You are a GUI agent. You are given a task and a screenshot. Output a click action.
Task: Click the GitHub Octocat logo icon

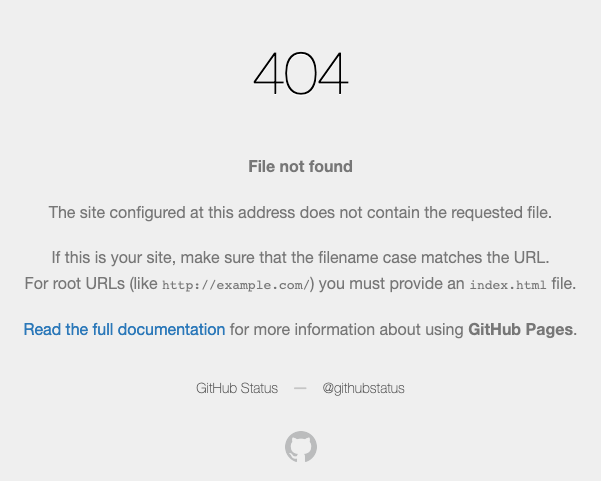pyautogui.click(x=301, y=447)
